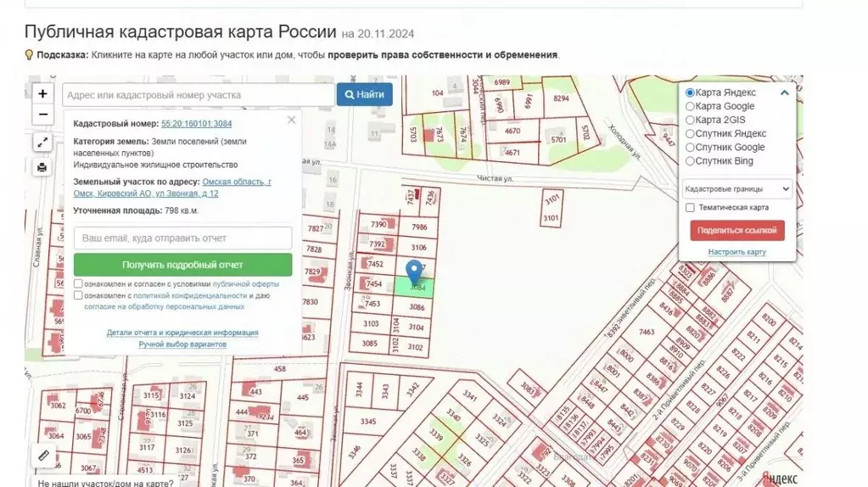Click Поделиться ссылкой red button
The height and width of the screenshot is (487, 868).
(736, 230)
